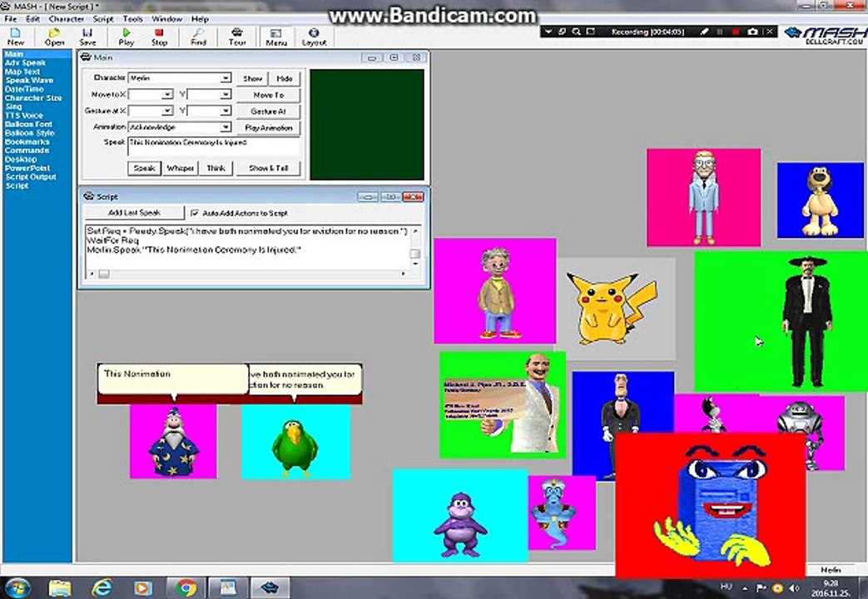
Task: Click the purple Bonzi gorilla character
Action: point(460,524)
